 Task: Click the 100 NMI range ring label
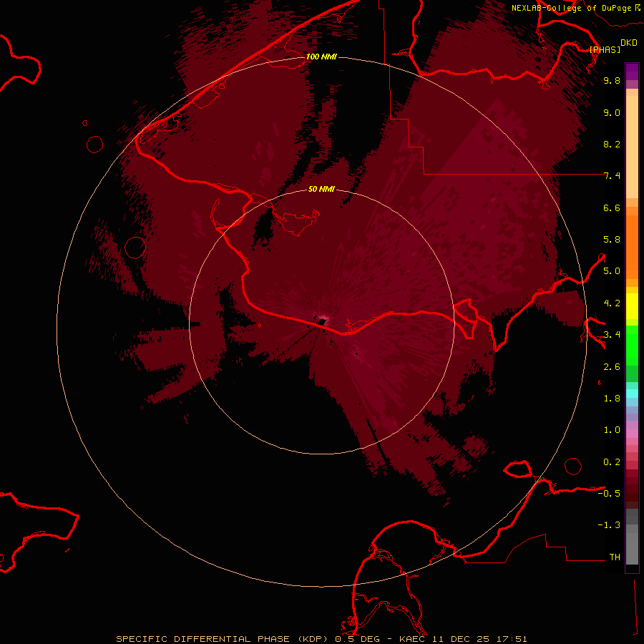321,57
